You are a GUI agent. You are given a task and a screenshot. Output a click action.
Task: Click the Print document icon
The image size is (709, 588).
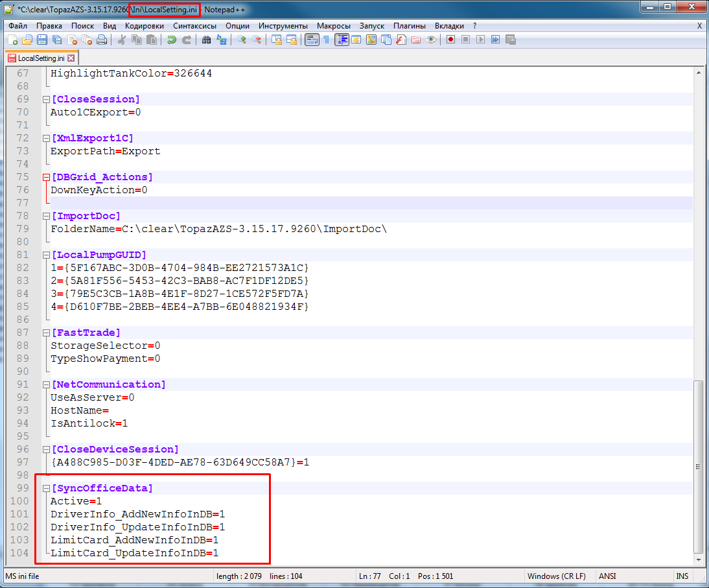click(102, 40)
